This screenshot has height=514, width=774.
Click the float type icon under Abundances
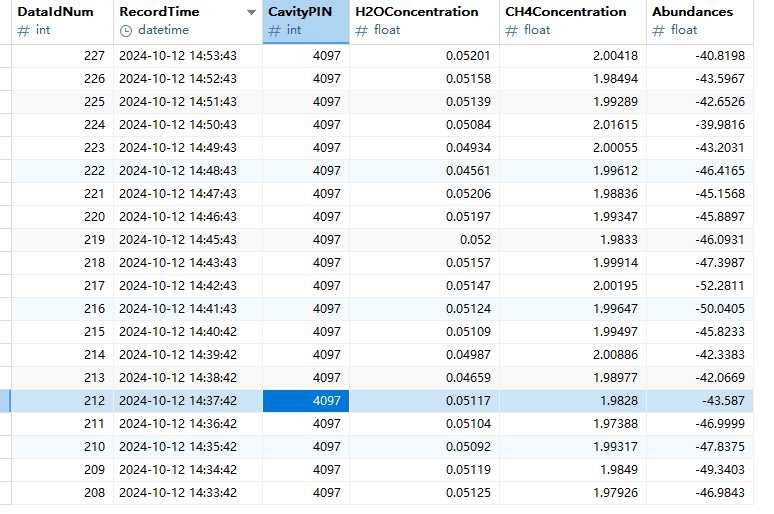(x=658, y=31)
